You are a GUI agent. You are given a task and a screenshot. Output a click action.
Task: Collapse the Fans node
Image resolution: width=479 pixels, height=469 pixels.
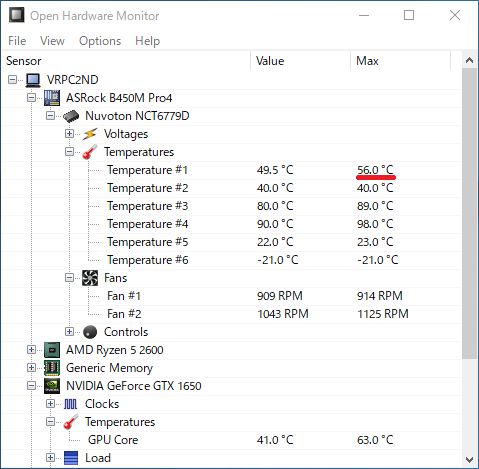[69, 278]
